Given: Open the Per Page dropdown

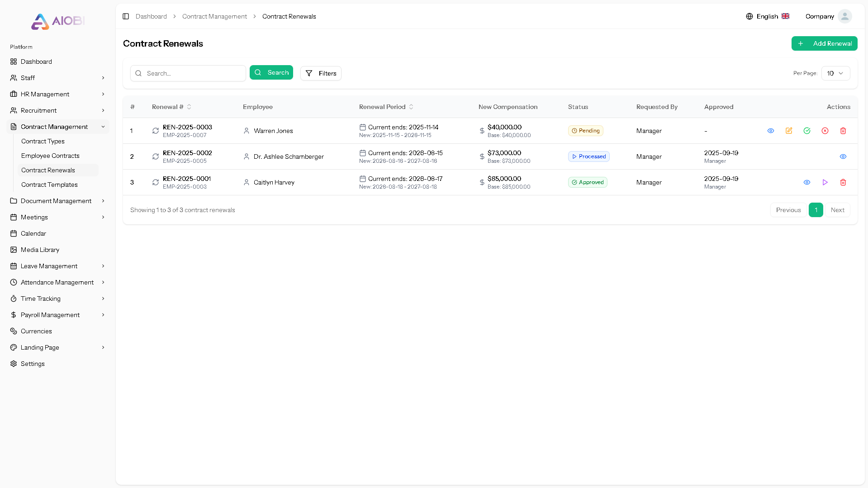Looking at the screenshot, I should 835,73.
